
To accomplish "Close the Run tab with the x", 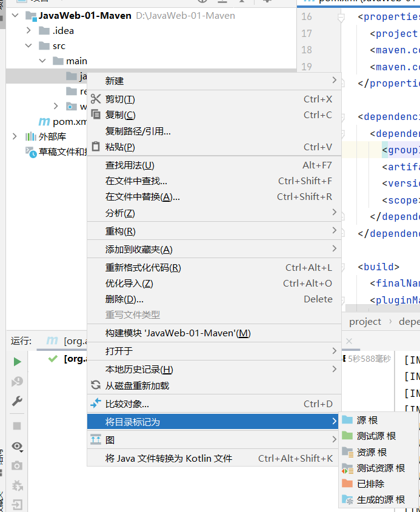I will (x=349, y=341).
